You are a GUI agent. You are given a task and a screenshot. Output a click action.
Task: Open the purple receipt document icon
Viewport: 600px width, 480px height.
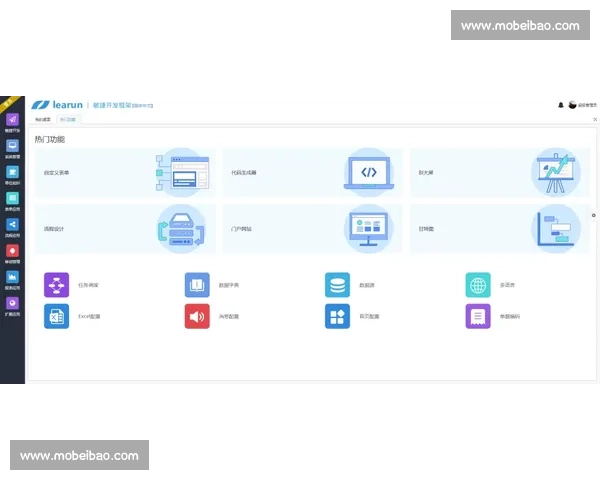tap(478, 316)
